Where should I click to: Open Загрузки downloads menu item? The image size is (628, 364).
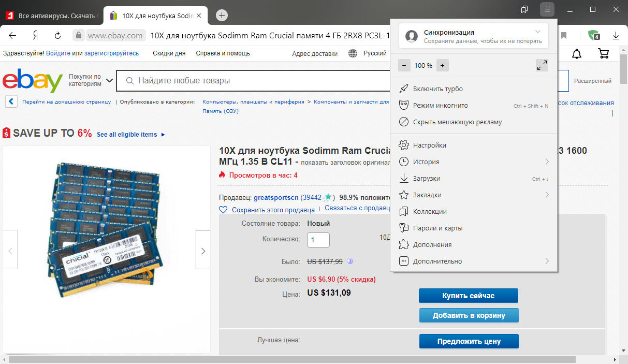click(x=474, y=179)
